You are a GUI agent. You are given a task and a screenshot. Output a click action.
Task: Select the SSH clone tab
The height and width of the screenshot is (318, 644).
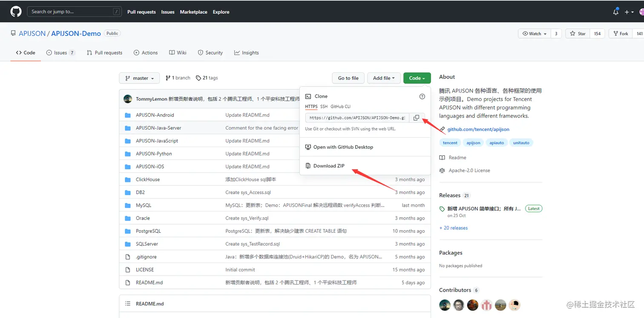coord(324,107)
